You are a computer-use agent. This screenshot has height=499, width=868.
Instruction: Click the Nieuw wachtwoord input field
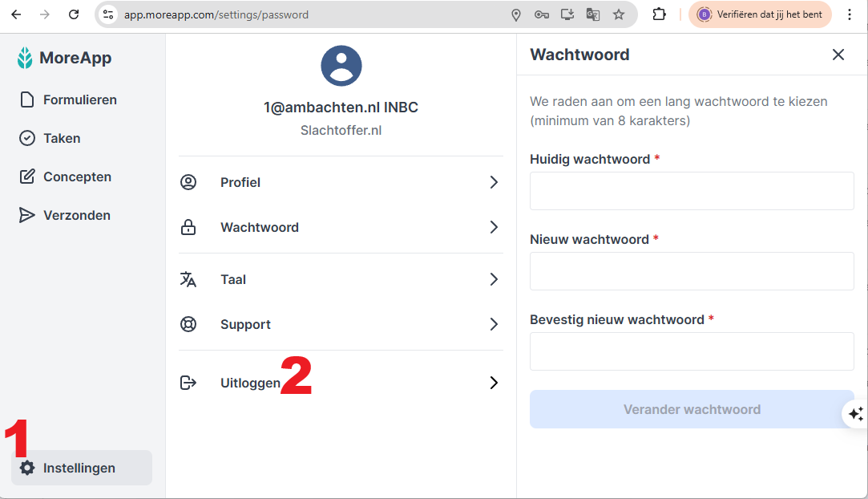[692, 271]
